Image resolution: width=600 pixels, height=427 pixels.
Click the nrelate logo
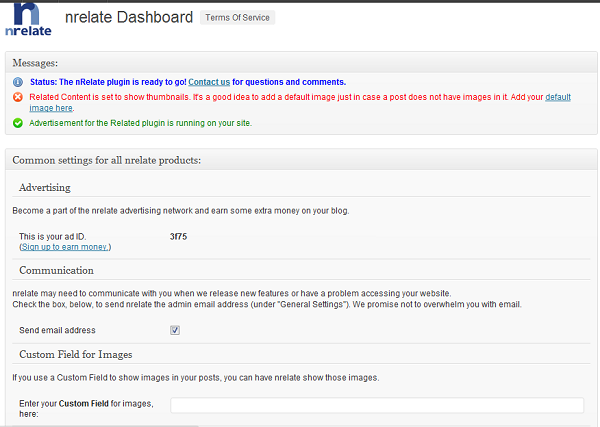coord(28,20)
